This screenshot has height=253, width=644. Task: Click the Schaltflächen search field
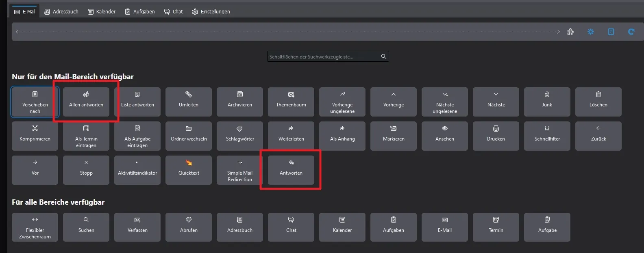328,56
